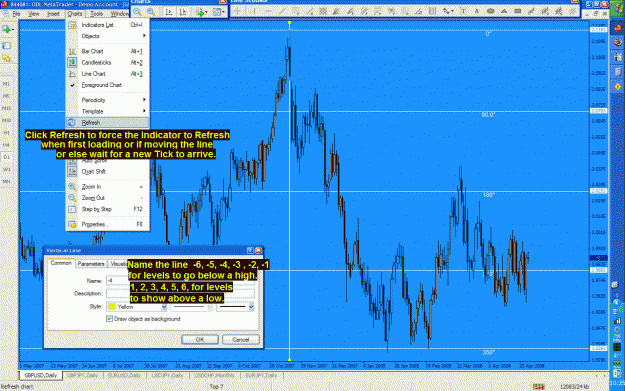Toggle Draw object as background checkbox
Image resolution: width=625 pixels, height=391 pixels.
pos(110,319)
